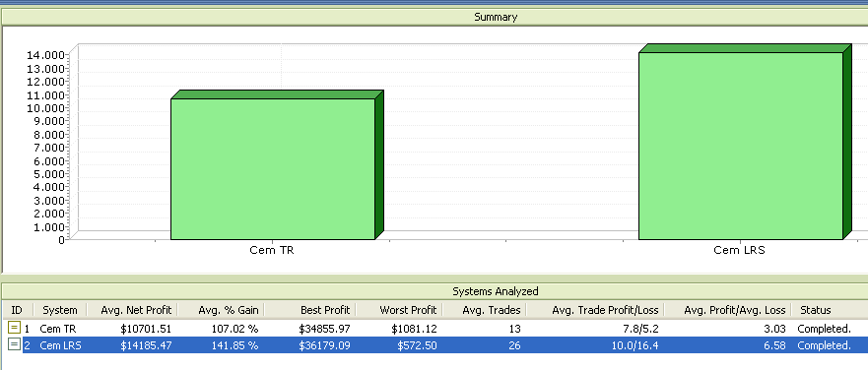
Task: Click best profit $34855.97 cell
Action: pyautogui.click(x=324, y=329)
